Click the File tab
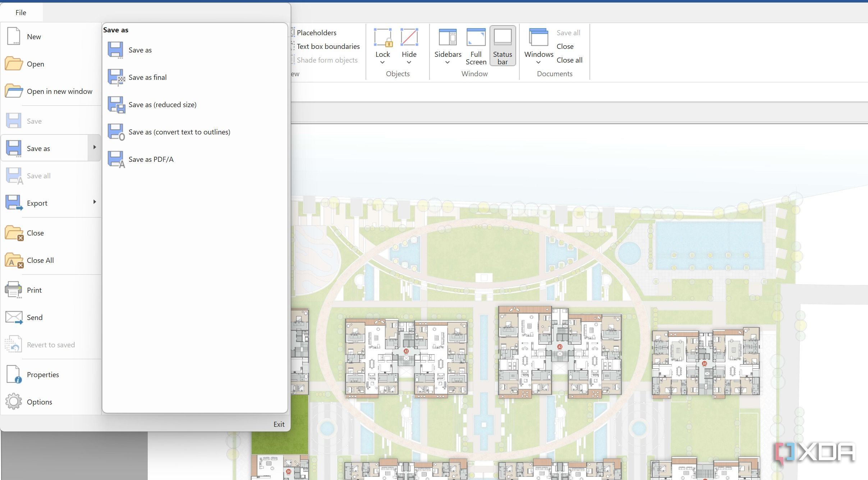868x480 pixels. [21, 13]
